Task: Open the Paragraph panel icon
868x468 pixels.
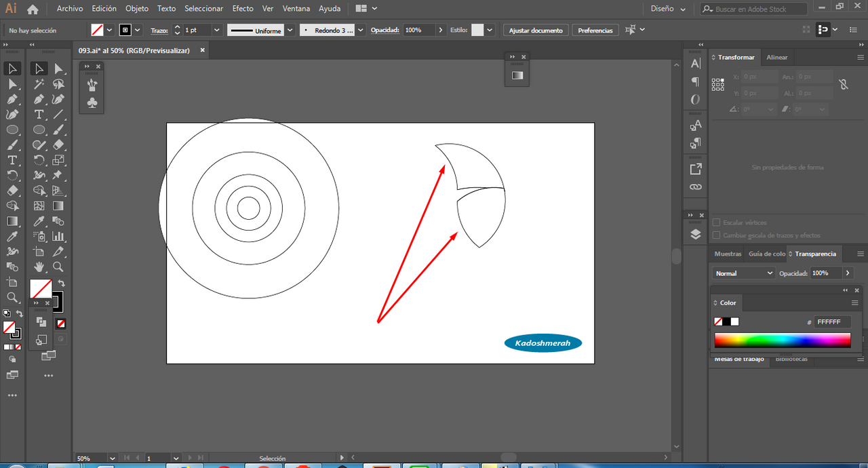Action: [x=696, y=81]
